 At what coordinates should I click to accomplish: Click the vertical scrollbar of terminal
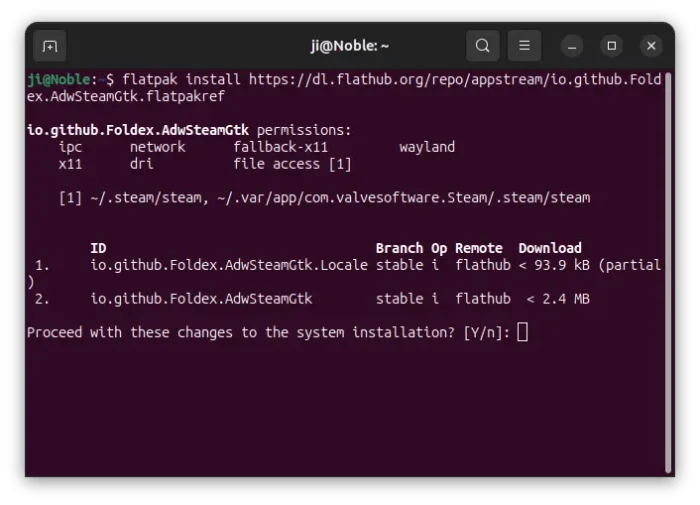(668, 272)
